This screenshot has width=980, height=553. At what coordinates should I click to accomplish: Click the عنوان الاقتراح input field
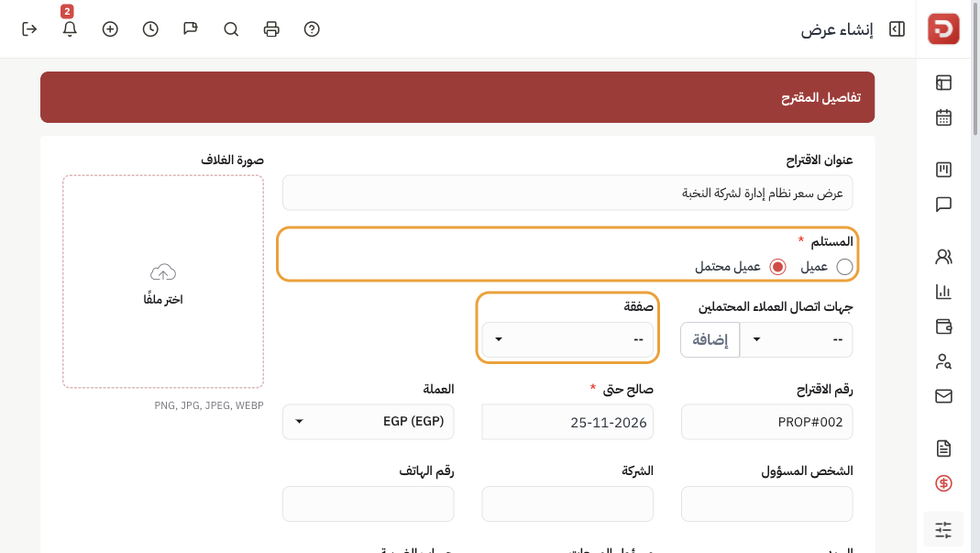(567, 193)
